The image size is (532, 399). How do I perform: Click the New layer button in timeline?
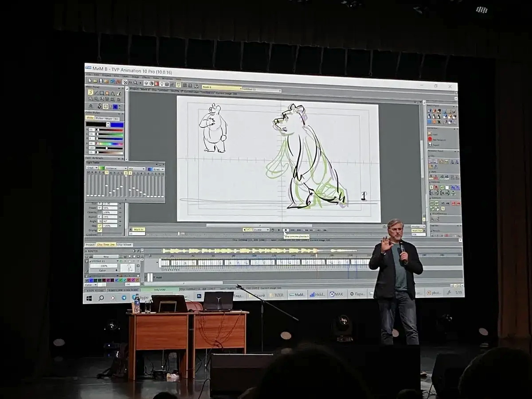point(106,256)
